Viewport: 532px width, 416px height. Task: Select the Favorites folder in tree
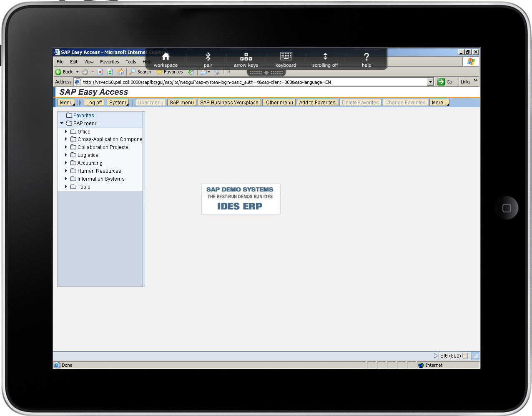click(x=83, y=116)
